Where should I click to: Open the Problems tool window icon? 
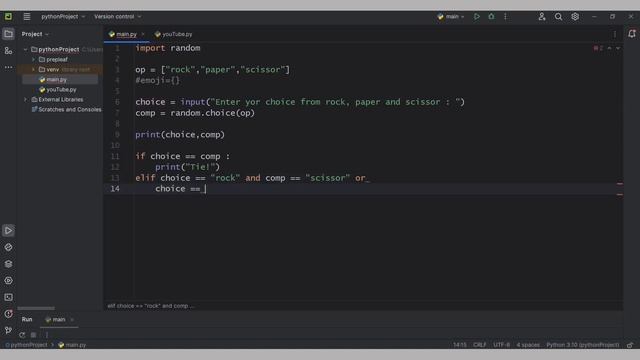pos(8,314)
